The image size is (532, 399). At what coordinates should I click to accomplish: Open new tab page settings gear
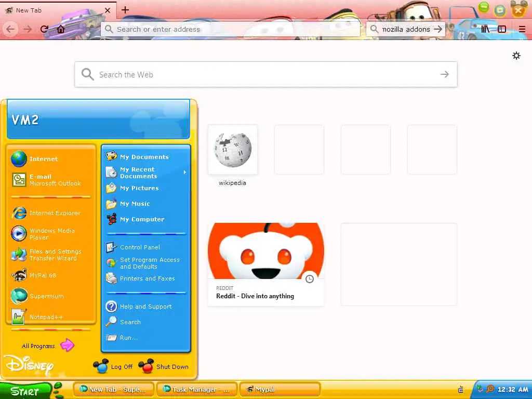(x=516, y=56)
